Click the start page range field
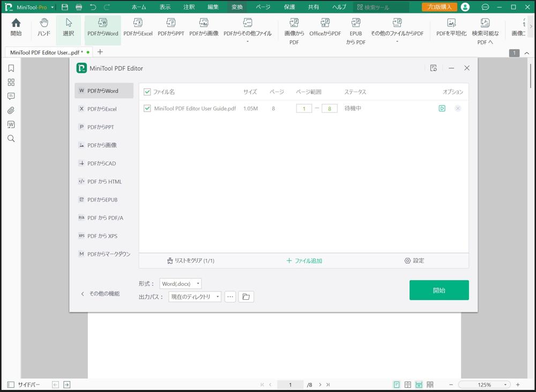Image resolution: width=536 pixels, height=392 pixels. [304, 108]
